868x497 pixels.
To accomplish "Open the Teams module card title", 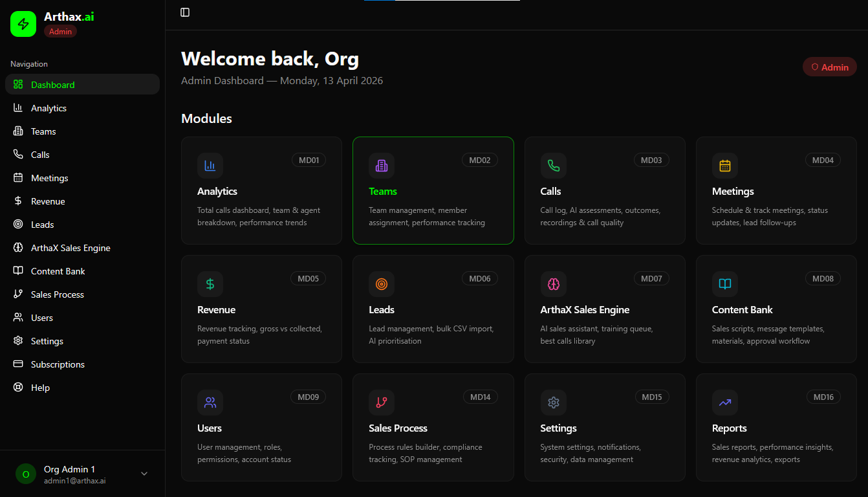I will [x=383, y=192].
